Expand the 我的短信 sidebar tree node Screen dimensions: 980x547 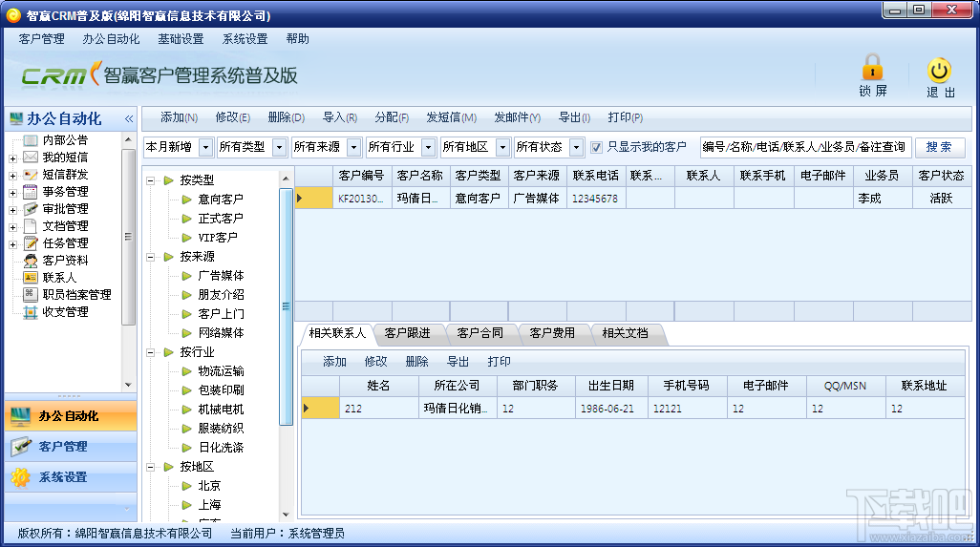click(12, 158)
